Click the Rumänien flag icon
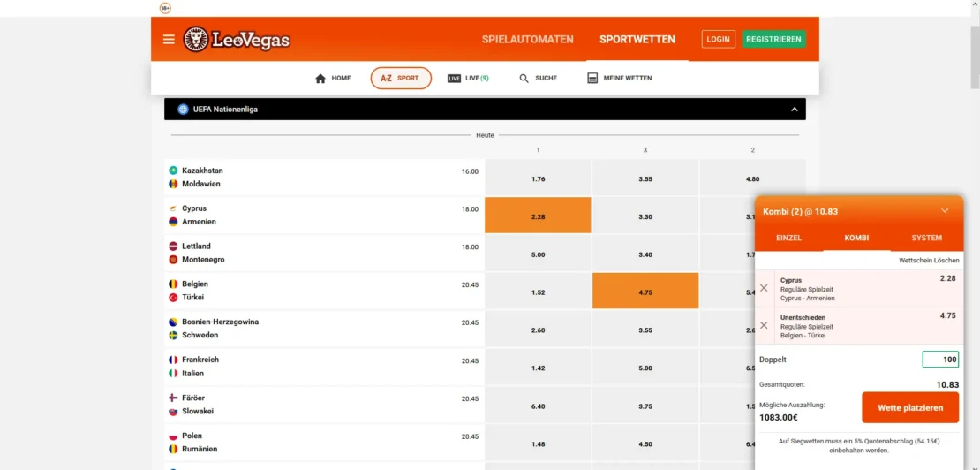Screen dimensions: 980x470 (173, 449)
